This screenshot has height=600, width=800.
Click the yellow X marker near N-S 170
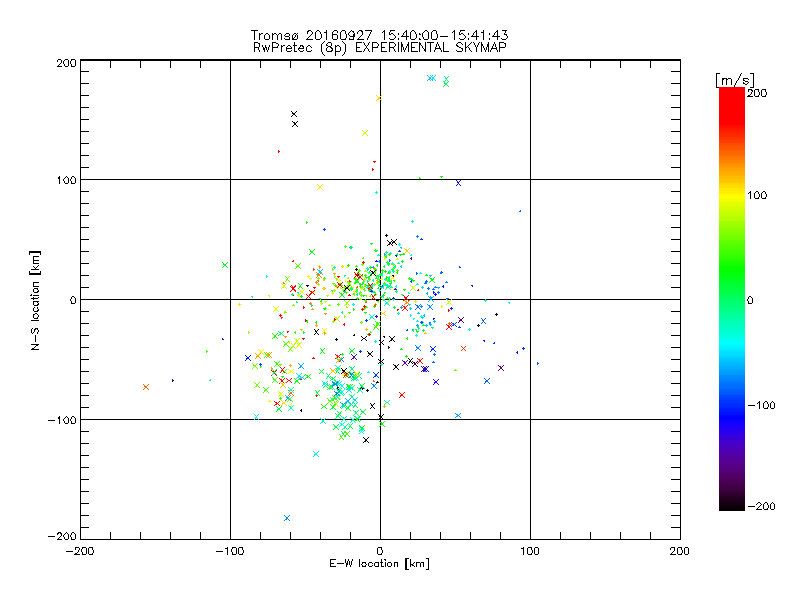(x=379, y=98)
